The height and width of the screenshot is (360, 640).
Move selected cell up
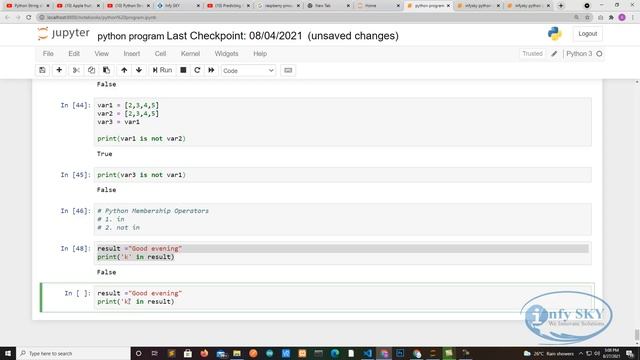click(x=124, y=70)
